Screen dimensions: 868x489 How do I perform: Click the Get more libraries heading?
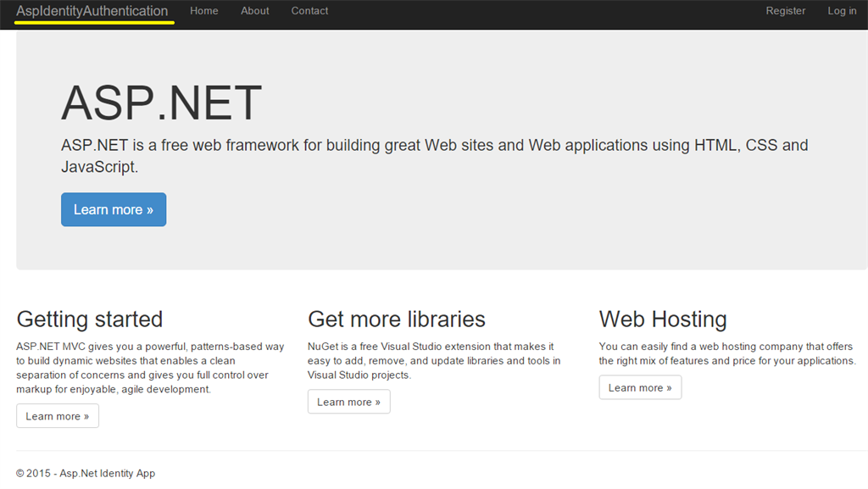point(397,320)
